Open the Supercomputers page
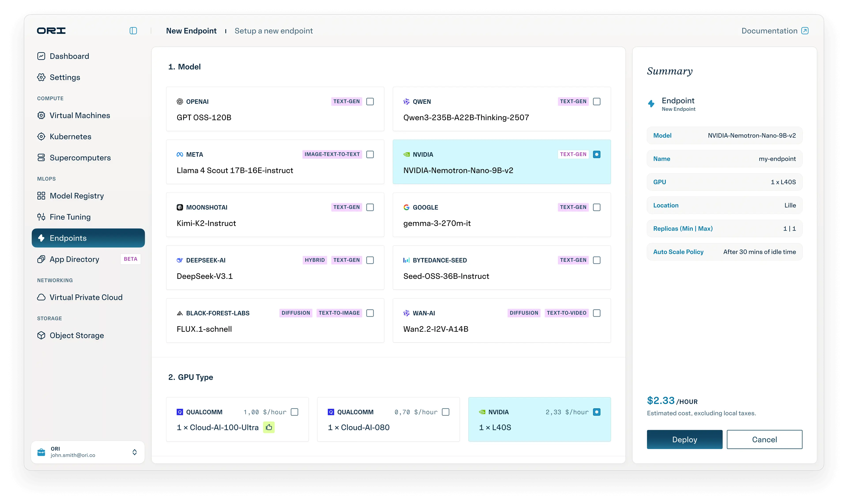This screenshot has width=848, height=504. point(80,158)
